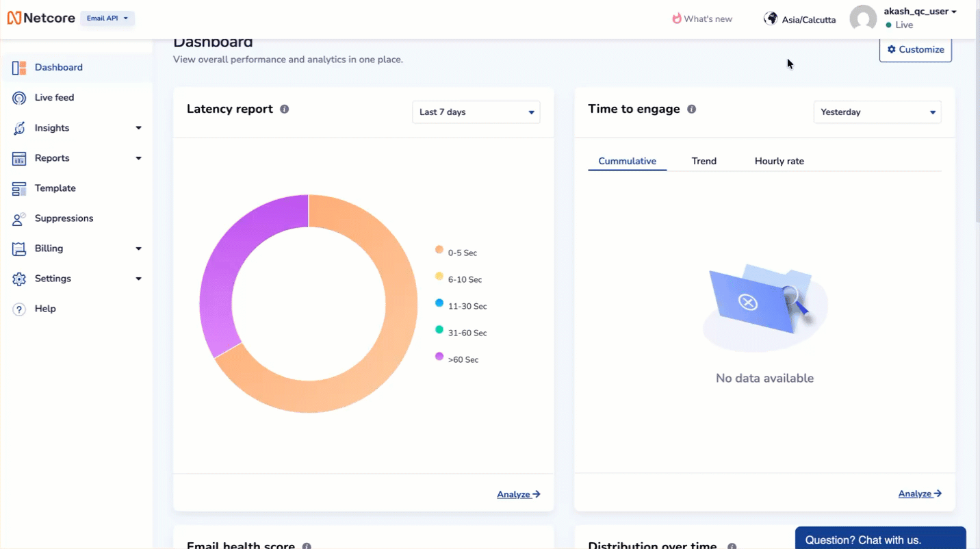Image resolution: width=980 pixels, height=549 pixels.
Task: Click Analyze under Latency report
Action: pyautogui.click(x=517, y=494)
